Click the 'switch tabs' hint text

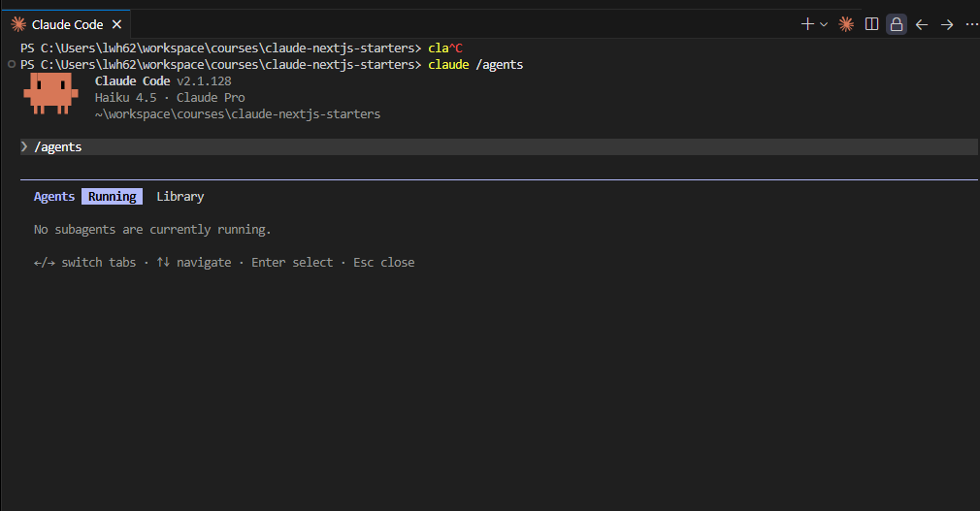point(98,263)
